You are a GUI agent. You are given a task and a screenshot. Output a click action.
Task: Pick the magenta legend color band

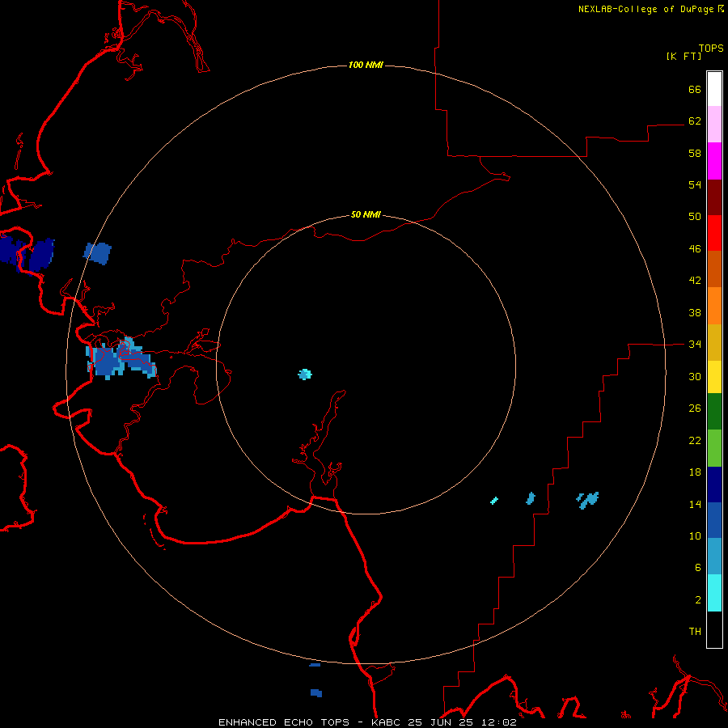coord(714,161)
